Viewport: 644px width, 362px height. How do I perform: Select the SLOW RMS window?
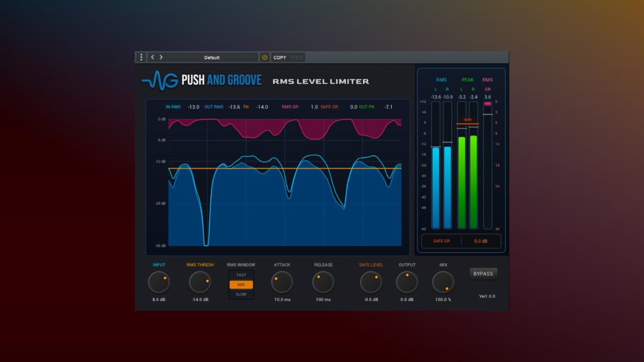tap(241, 294)
